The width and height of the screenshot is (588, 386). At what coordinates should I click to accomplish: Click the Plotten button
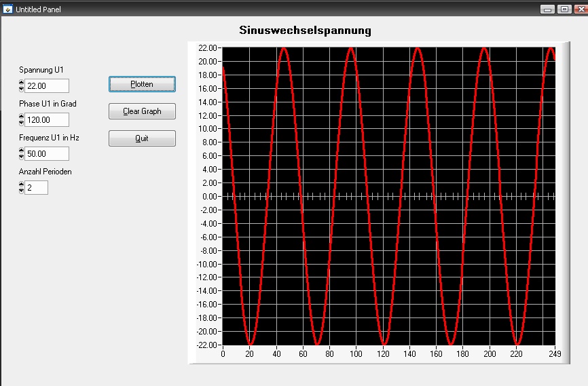pyautogui.click(x=142, y=84)
